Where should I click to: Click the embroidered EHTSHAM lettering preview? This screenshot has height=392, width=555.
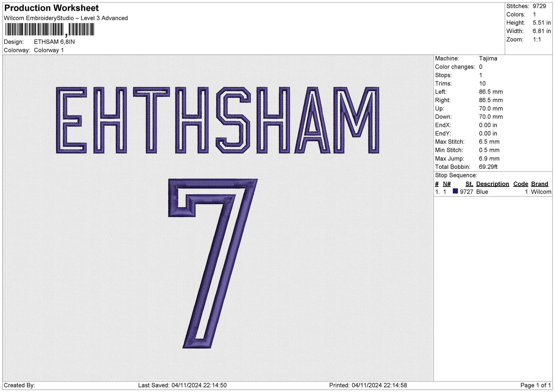tap(217, 121)
